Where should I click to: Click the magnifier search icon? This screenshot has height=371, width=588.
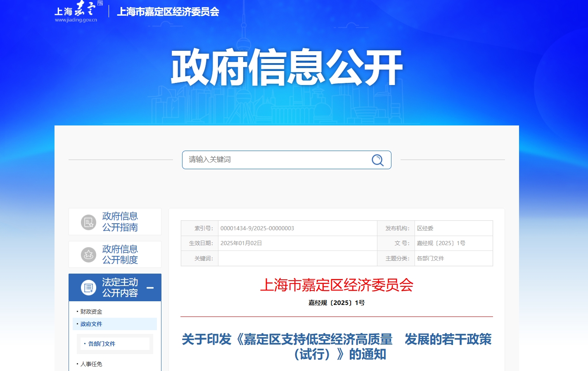point(377,160)
